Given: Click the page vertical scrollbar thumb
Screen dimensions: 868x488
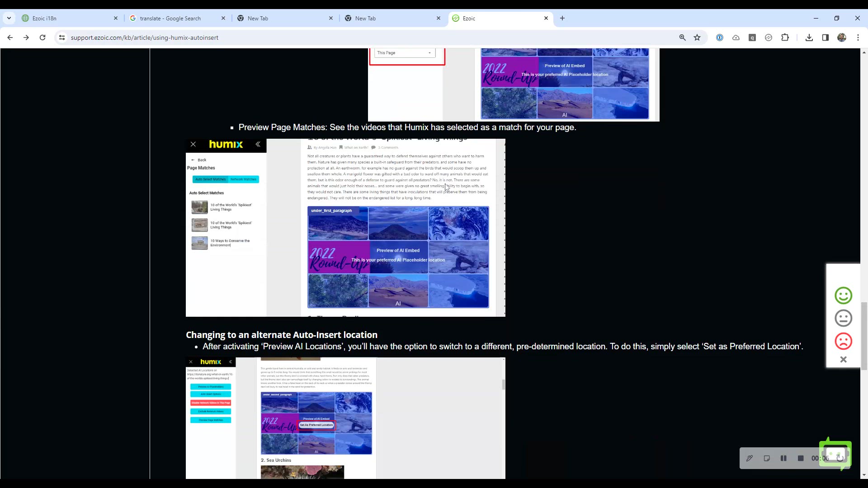Looking at the screenshot, I should (864, 335).
